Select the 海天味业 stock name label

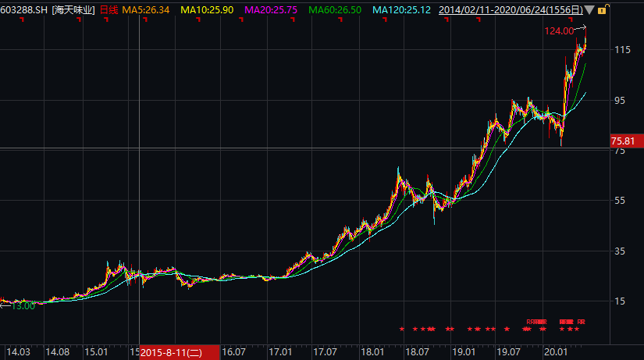click(73, 10)
